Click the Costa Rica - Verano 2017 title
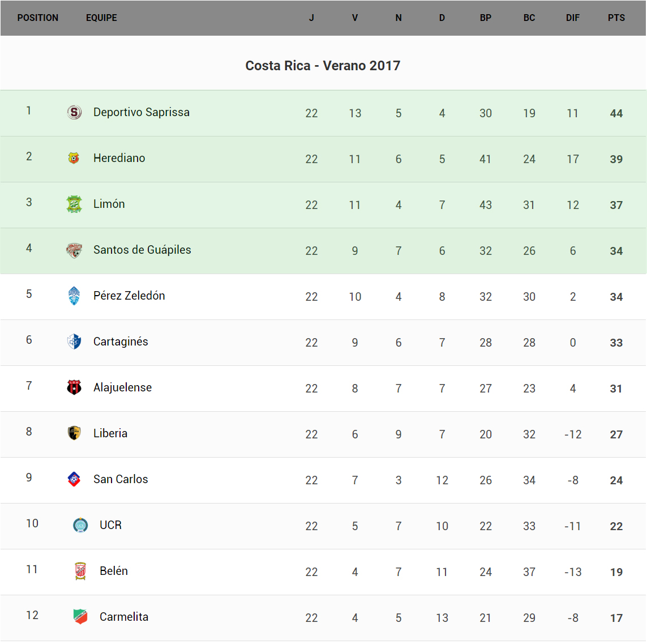The width and height of the screenshot is (647, 644). click(x=323, y=66)
